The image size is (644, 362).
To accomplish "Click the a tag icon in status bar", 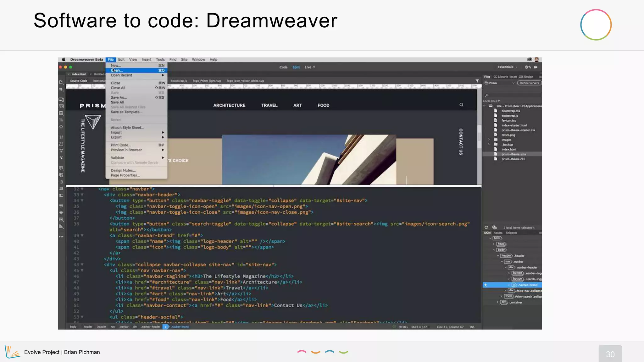I will (166, 327).
